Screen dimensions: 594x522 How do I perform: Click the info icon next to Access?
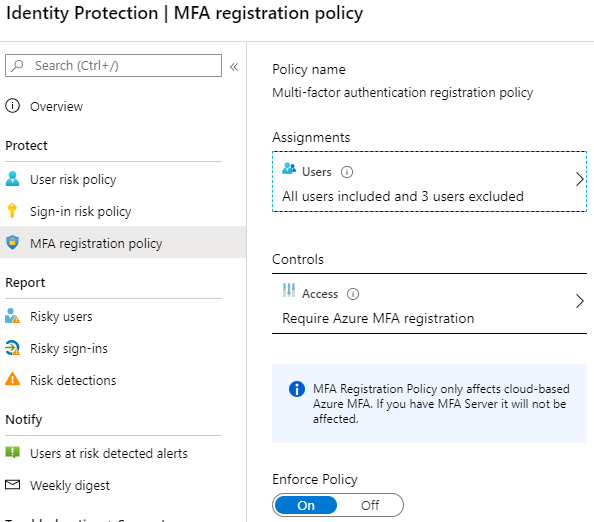click(x=353, y=294)
